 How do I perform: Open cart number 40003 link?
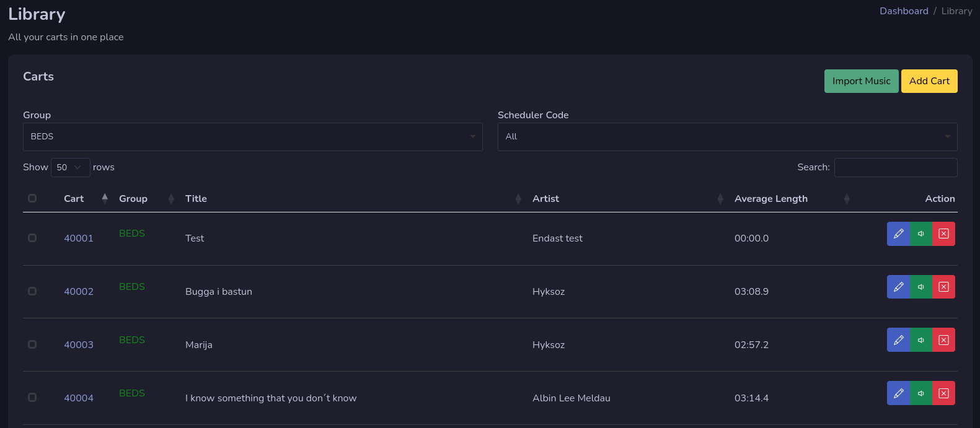(x=79, y=345)
